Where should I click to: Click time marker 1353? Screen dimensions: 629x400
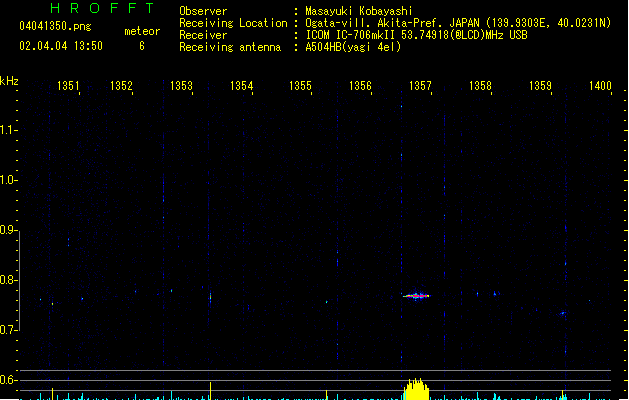pos(181,86)
